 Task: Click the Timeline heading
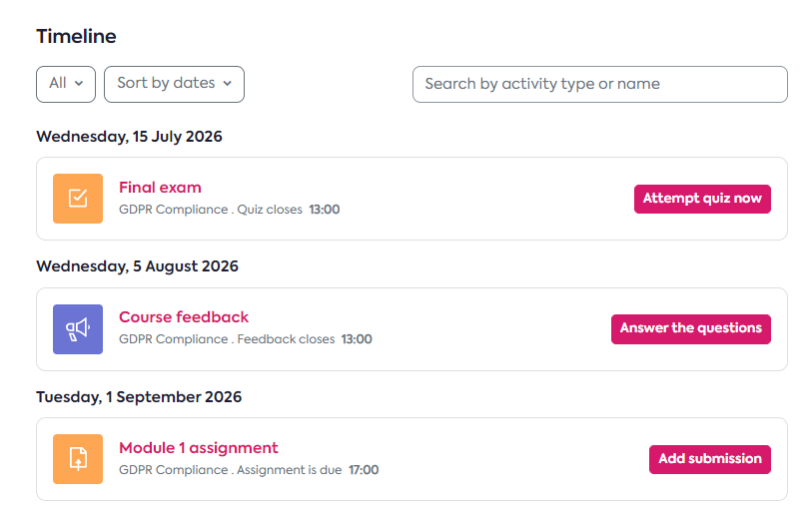(76, 37)
